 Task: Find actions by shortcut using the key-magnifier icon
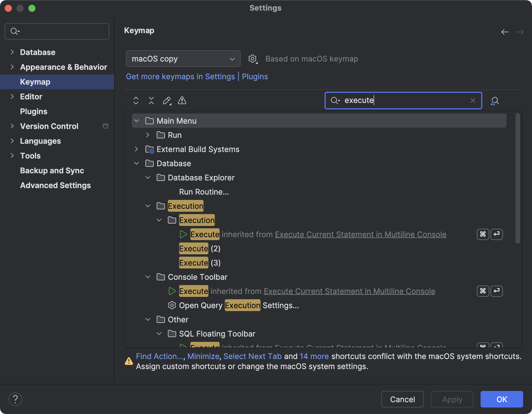coord(494,101)
